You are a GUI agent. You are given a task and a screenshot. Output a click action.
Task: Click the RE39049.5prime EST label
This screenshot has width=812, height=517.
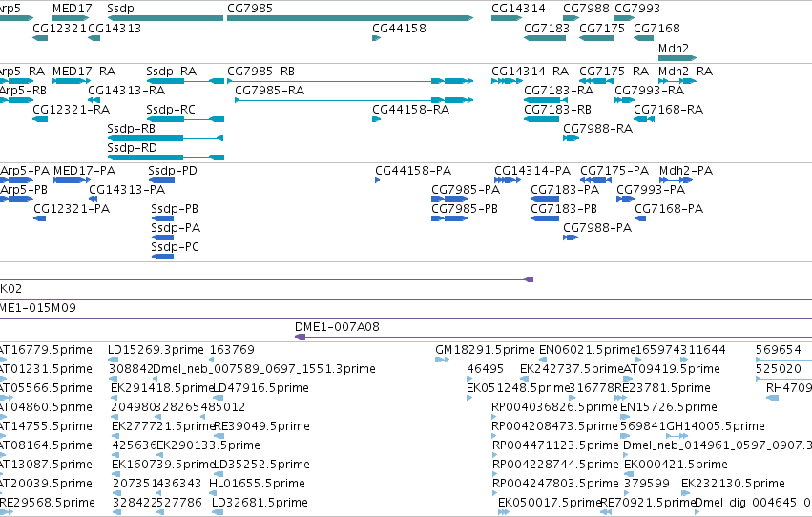point(262,426)
